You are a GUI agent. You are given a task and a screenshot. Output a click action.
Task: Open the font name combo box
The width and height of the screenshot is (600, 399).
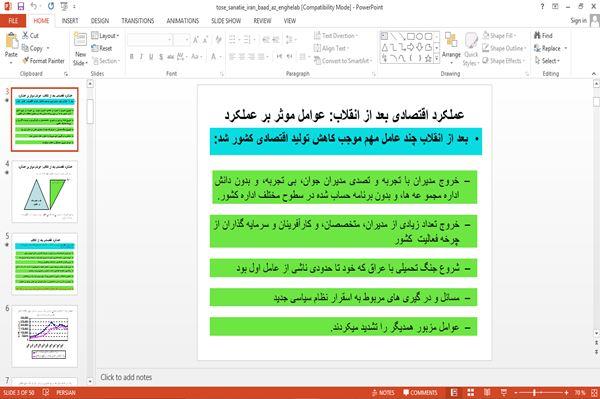[149, 39]
